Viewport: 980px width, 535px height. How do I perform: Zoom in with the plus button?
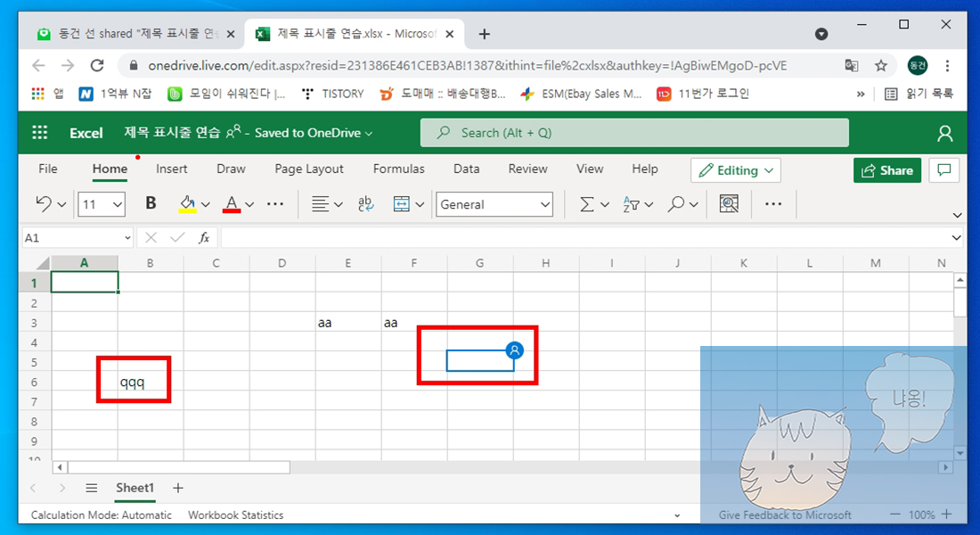[x=947, y=514]
